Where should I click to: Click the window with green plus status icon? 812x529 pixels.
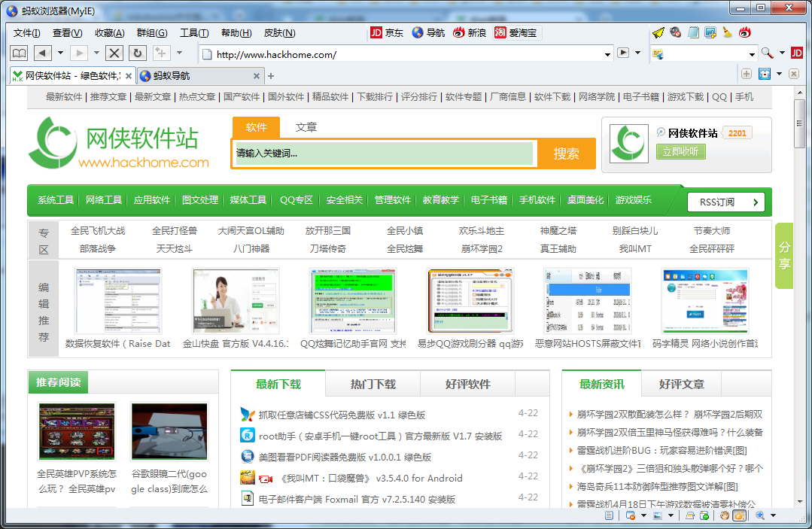point(704,515)
